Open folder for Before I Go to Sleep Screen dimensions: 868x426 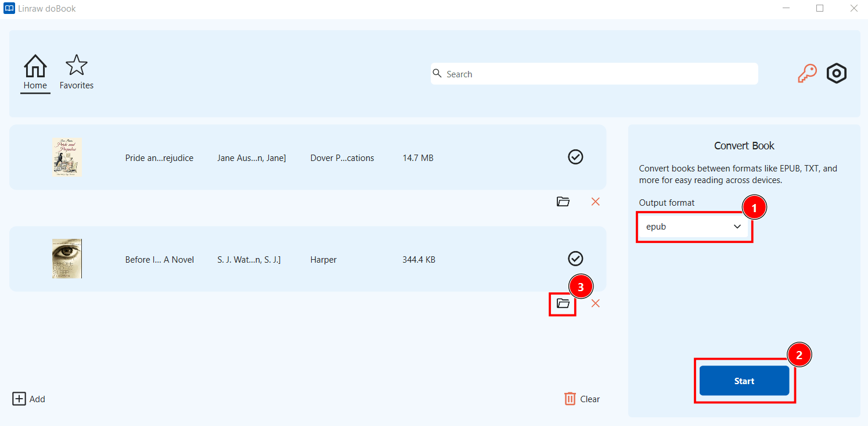click(x=563, y=303)
